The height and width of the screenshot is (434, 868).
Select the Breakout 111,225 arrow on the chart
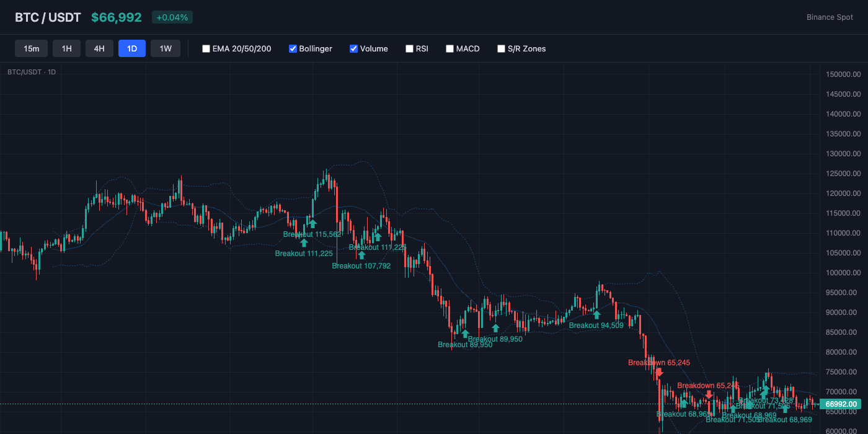[x=304, y=243]
